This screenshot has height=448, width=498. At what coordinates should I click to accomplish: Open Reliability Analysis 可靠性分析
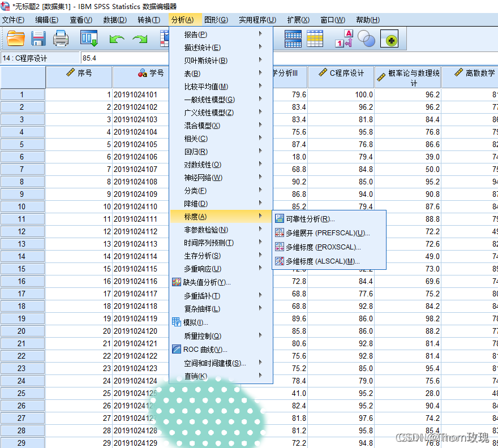pyautogui.click(x=329, y=219)
